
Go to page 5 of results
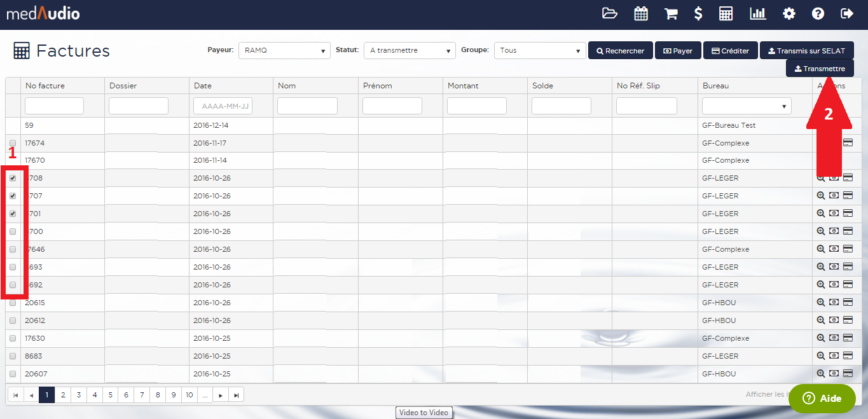pyautogui.click(x=110, y=395)
